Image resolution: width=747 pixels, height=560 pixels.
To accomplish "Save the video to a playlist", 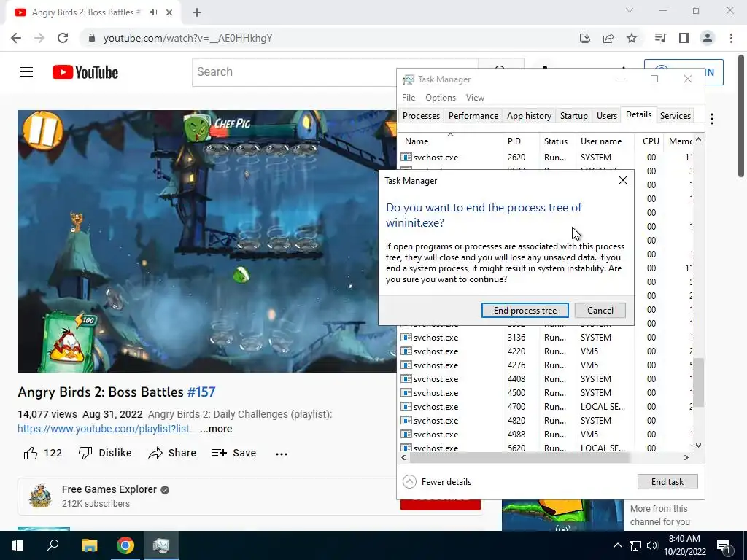I will click(234, 453).
